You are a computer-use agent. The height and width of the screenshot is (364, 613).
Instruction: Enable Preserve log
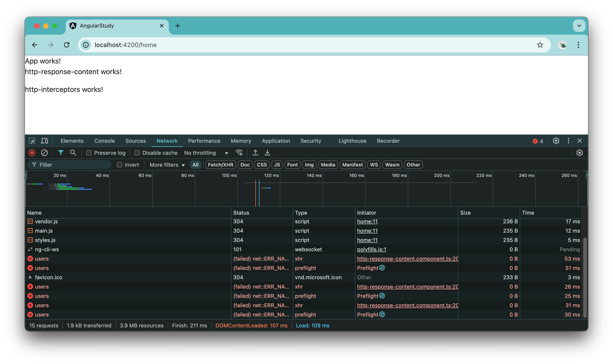[x=89, y=152]
